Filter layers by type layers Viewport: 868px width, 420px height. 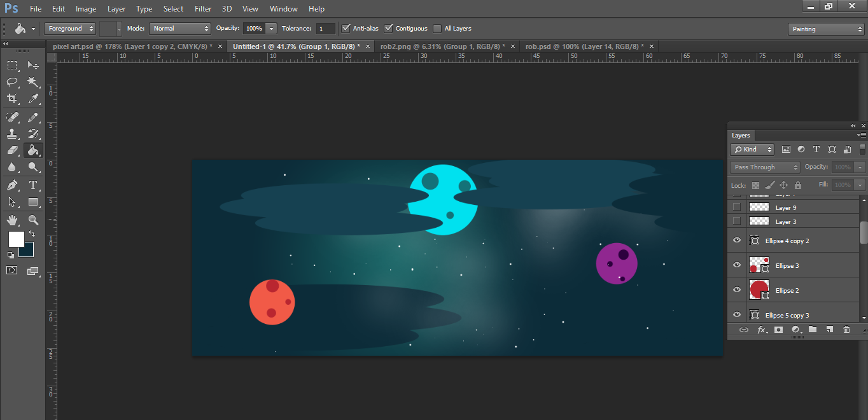(x=816, y=150)
